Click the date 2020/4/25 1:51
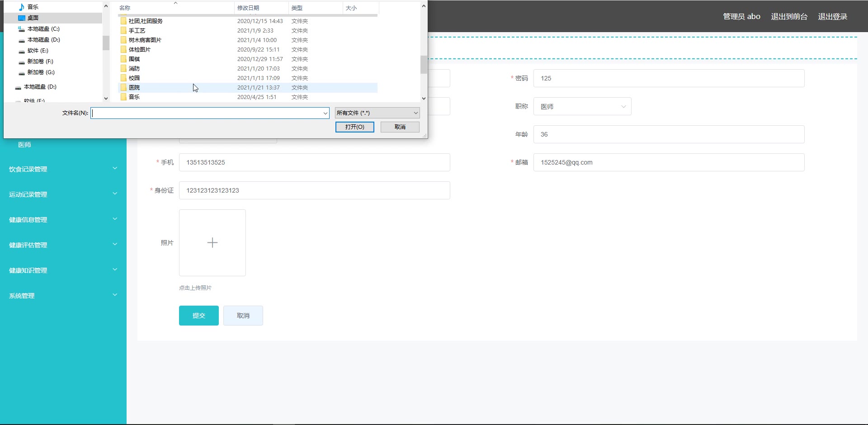This screenshot has height=425, width=868. pos(257,97)
